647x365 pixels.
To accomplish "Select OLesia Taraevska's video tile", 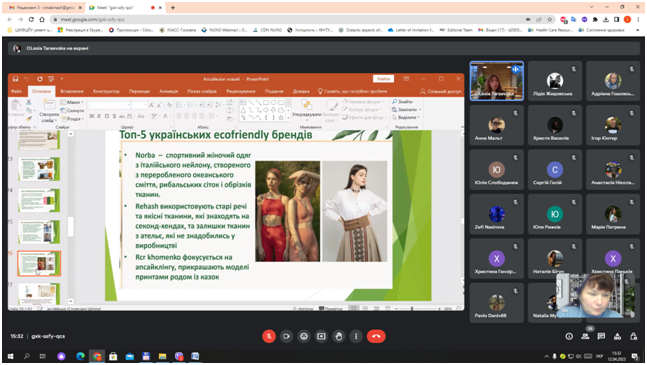I will (x=497, y=81).
